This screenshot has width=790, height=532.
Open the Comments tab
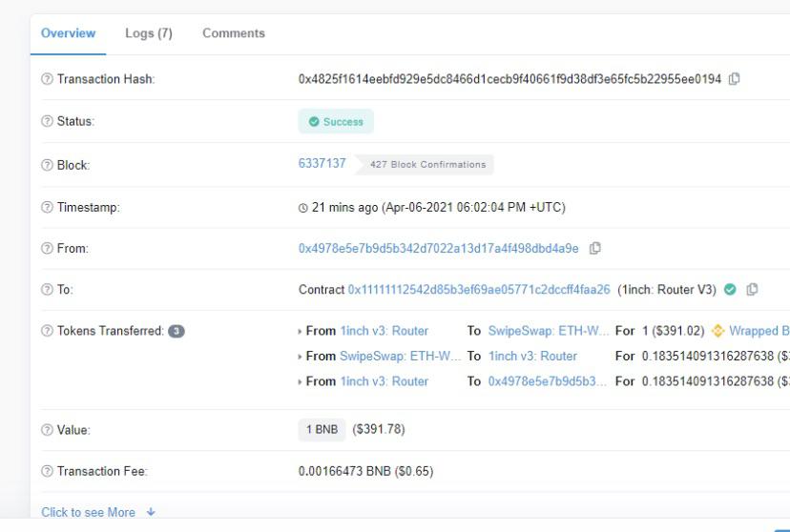pos(234,33)
